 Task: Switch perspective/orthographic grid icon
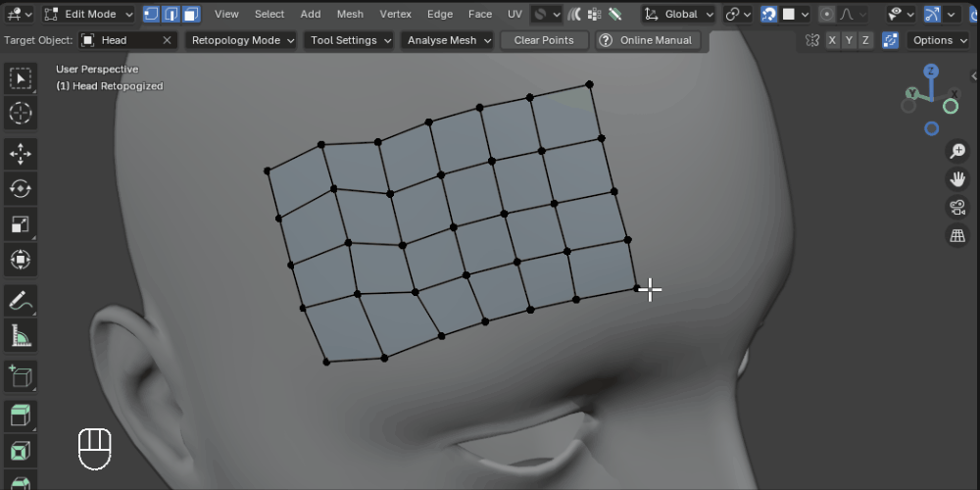[957, 235]
